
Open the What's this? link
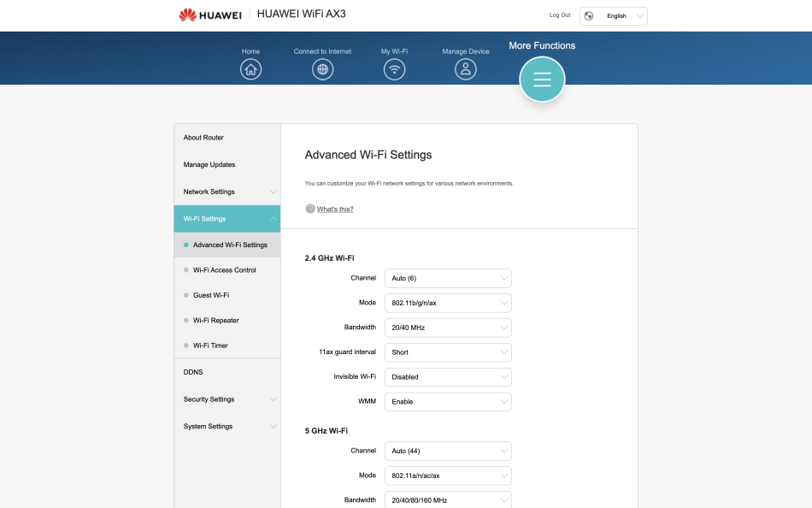tap(335, 209)
